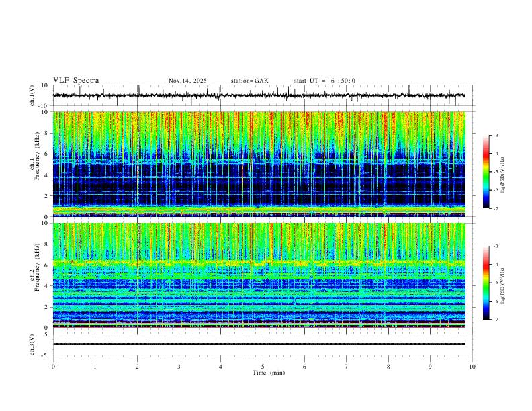532x411 pixels.
Task: Click time axis tick label "6"
Action: 304,367
